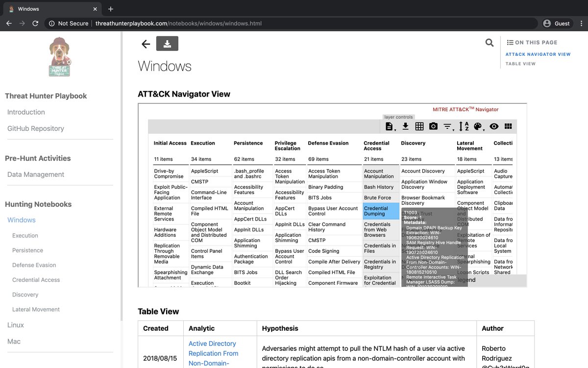Image resolution: width=588 pixels, height=368 pixels.
Task: Open Discovery sub-section in sidebar
Action: click(x=25, y=294)
